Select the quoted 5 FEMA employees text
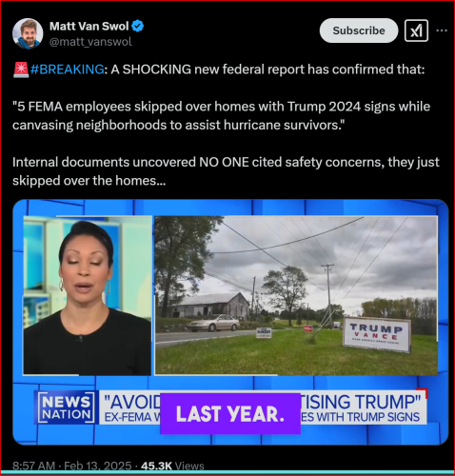This screenshot has height=476, width=455. (x=221, y=116)
